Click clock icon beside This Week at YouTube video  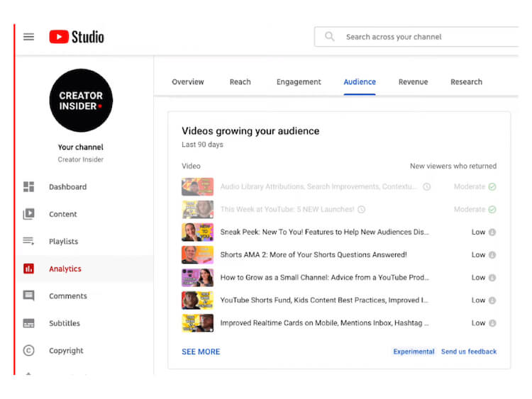coord(361,210)
